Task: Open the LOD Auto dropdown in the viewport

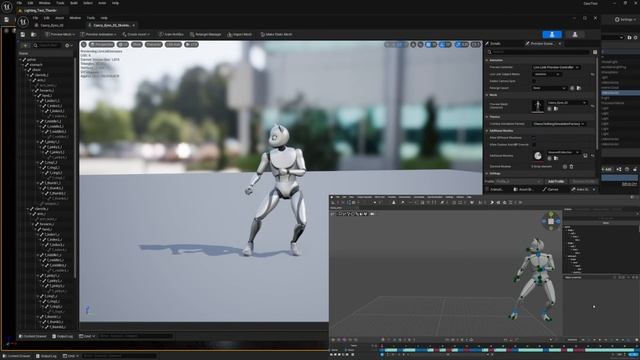Action: [173, 44]
